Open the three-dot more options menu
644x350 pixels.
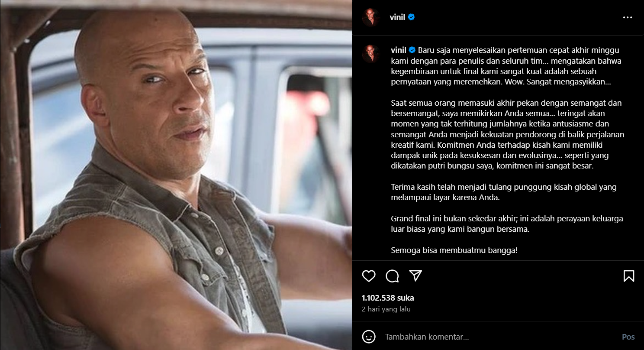coord(628,17)
